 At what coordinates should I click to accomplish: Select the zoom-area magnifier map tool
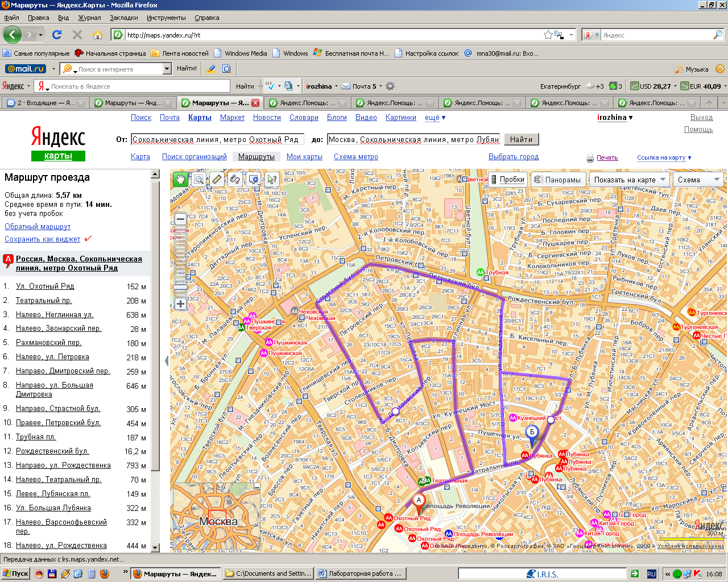click(x=198, y=180)
